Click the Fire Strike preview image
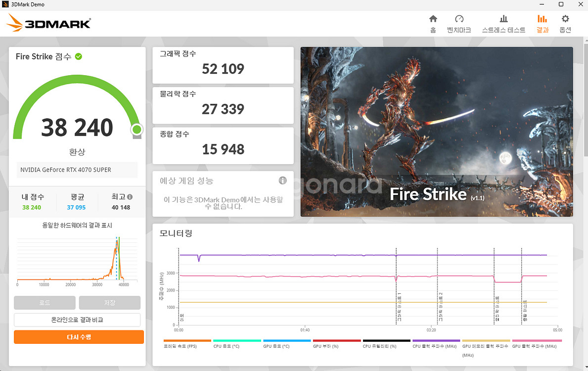The width and height of the screenshot is (588, 371). [x=437, y=132]
